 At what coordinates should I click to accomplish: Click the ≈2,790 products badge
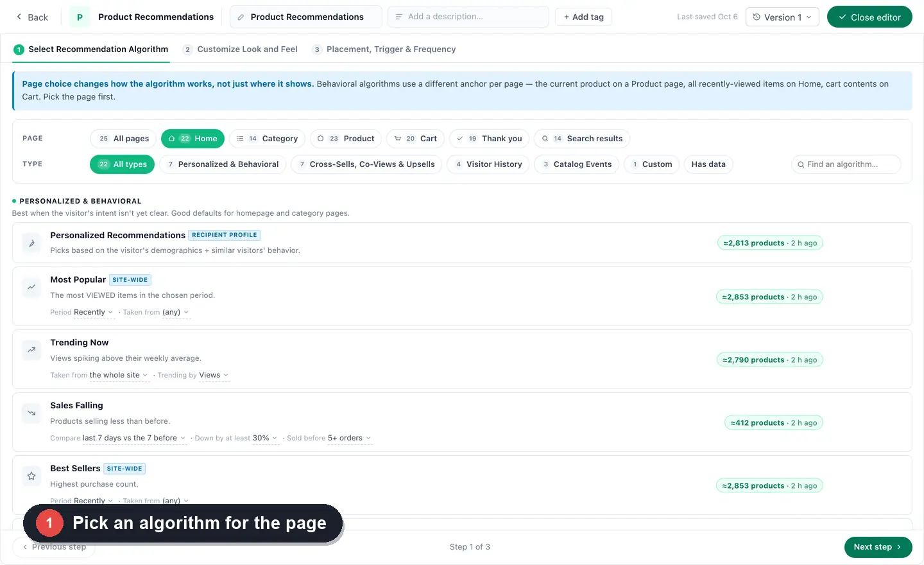click(770, 360)
